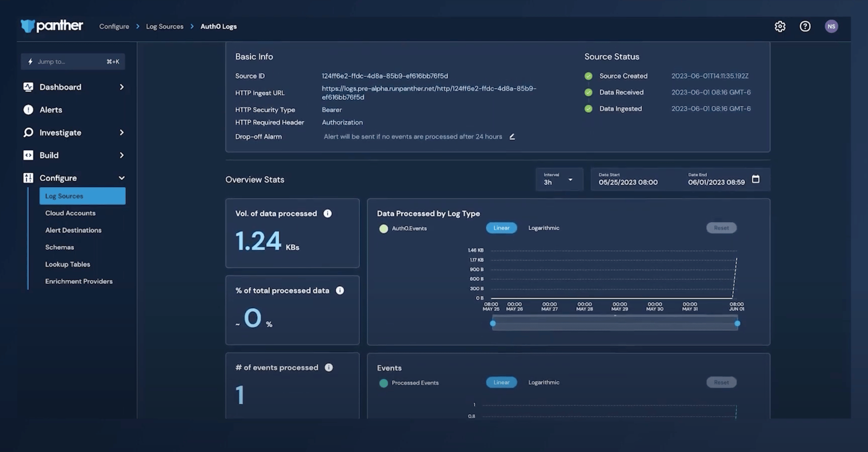Expand the Dashboard menu chevron
Viewport: 868px width, 452px height.
click(122, 87)
